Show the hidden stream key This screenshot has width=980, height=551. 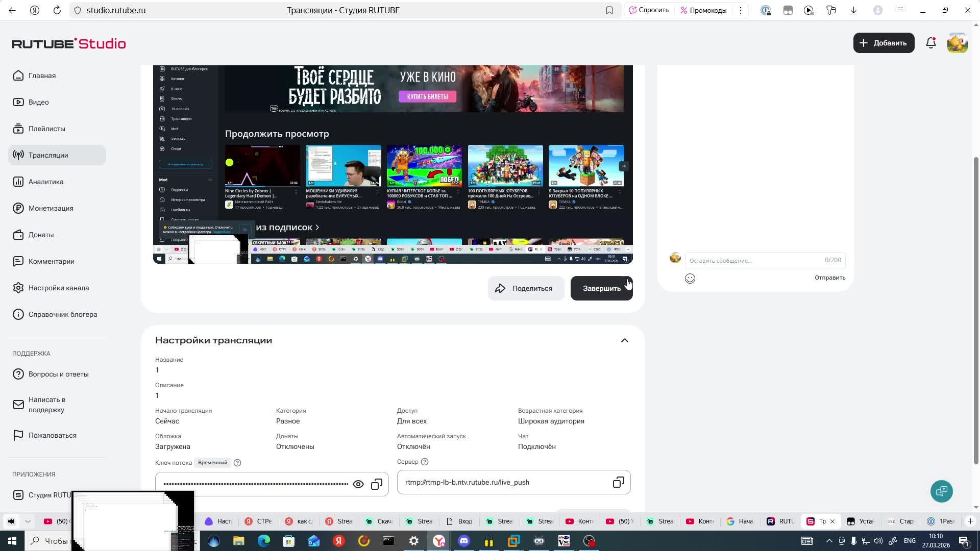pos(358,484)
